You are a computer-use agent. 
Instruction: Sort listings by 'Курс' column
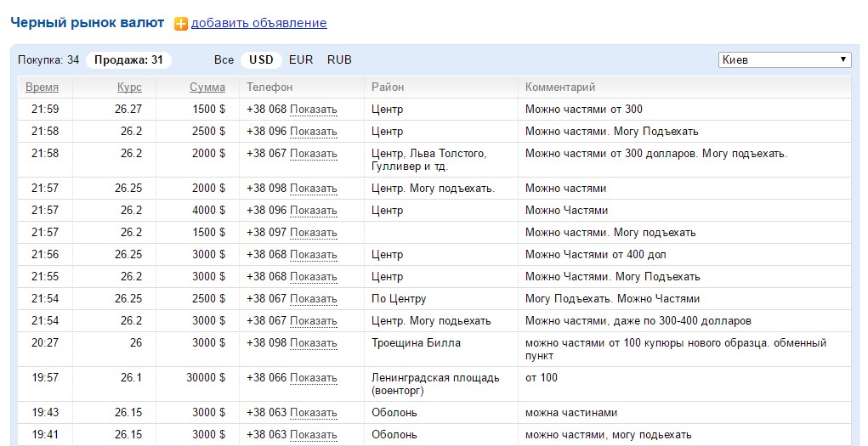pos(129,87)
